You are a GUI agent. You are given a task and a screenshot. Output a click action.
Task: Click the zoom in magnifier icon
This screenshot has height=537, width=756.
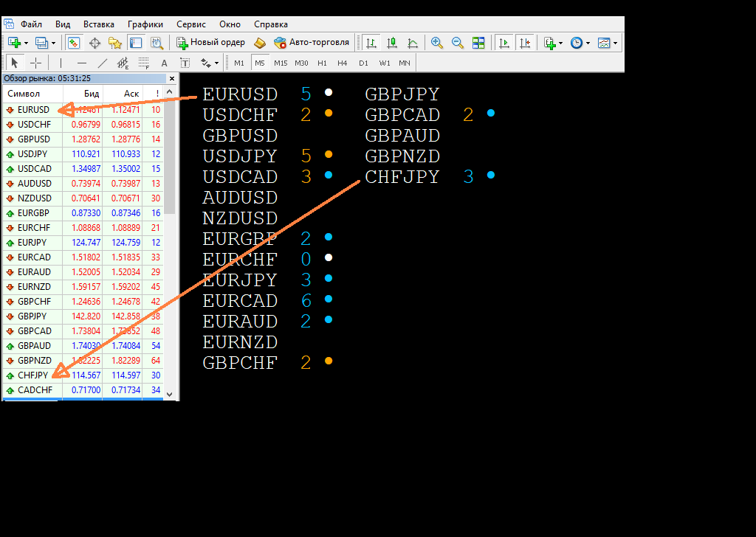tap(437, 43)
